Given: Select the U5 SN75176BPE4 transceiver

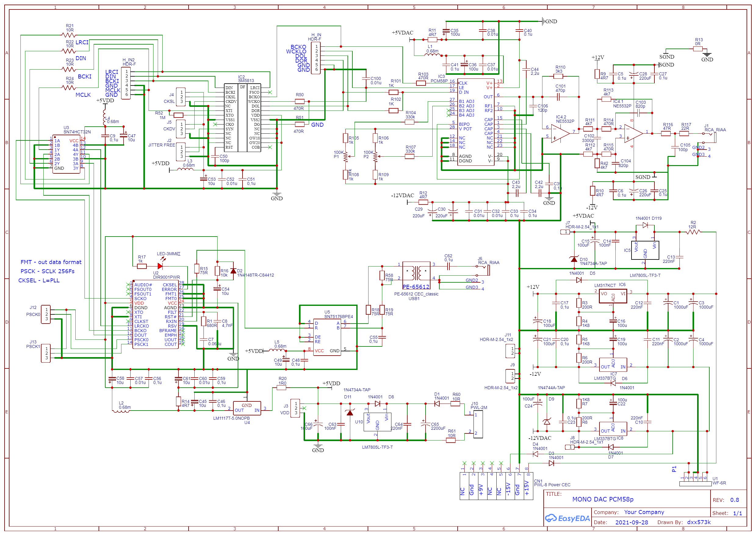Looking at the screenshot, I should click(x=327, y=337).
